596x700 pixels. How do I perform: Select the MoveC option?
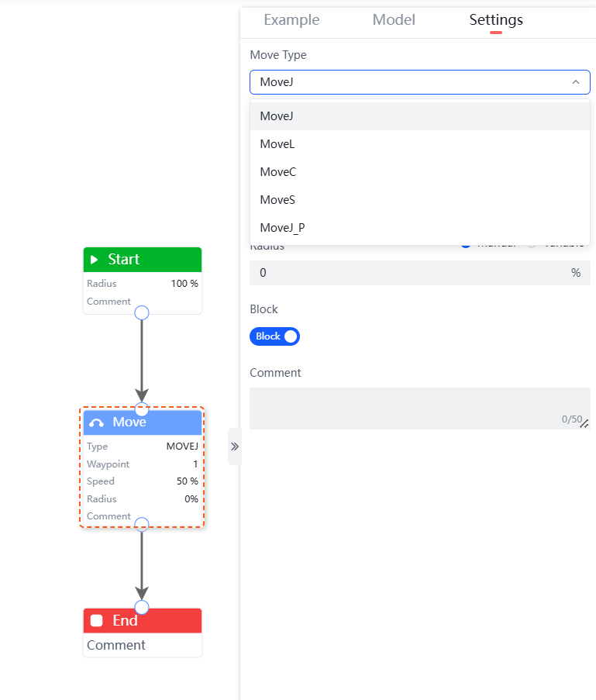coord(278,172)
